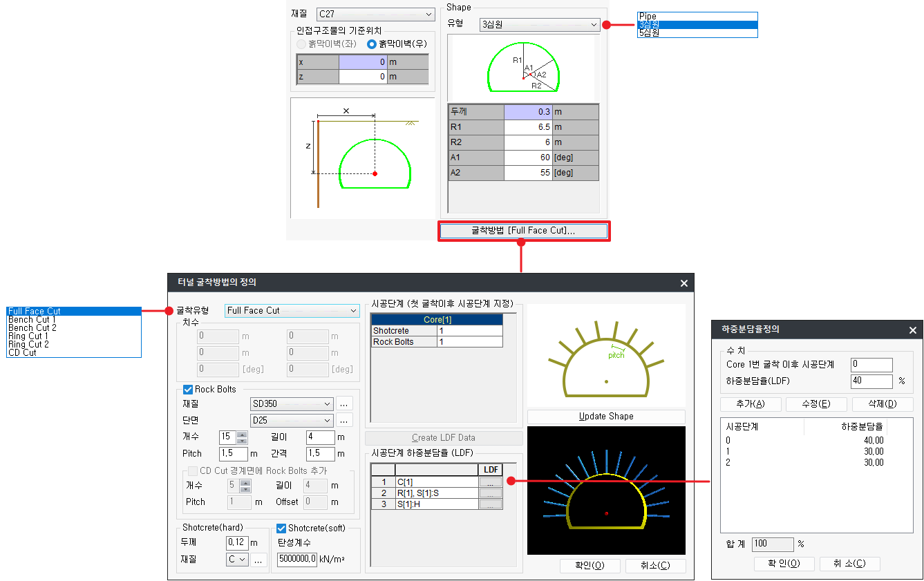924x581 pixels.
Task: Toggle the Rock Bolts checkbox
Action: point(188,390)
